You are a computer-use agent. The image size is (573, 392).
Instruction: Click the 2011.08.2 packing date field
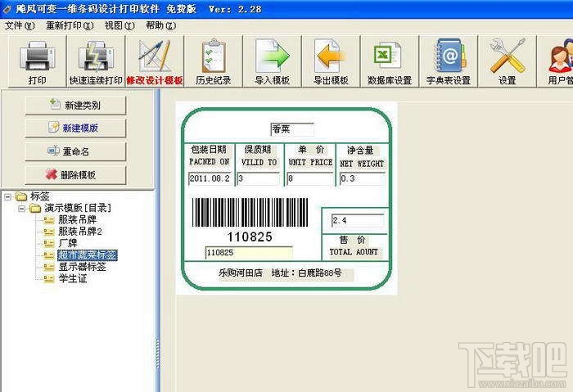(x=210, y=178)
